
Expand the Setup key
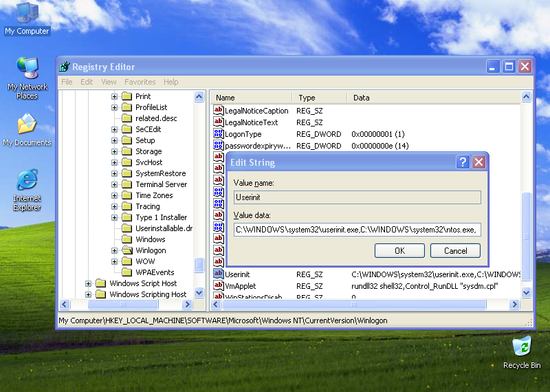coord(114,140)
